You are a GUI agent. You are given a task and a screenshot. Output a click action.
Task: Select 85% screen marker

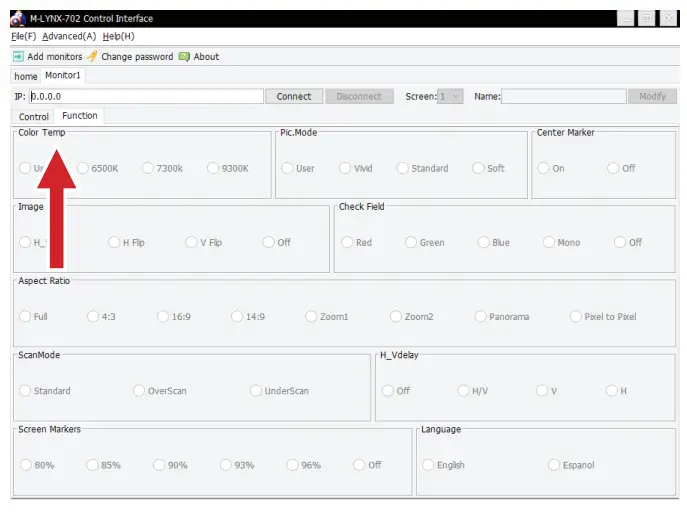point(103,465)
